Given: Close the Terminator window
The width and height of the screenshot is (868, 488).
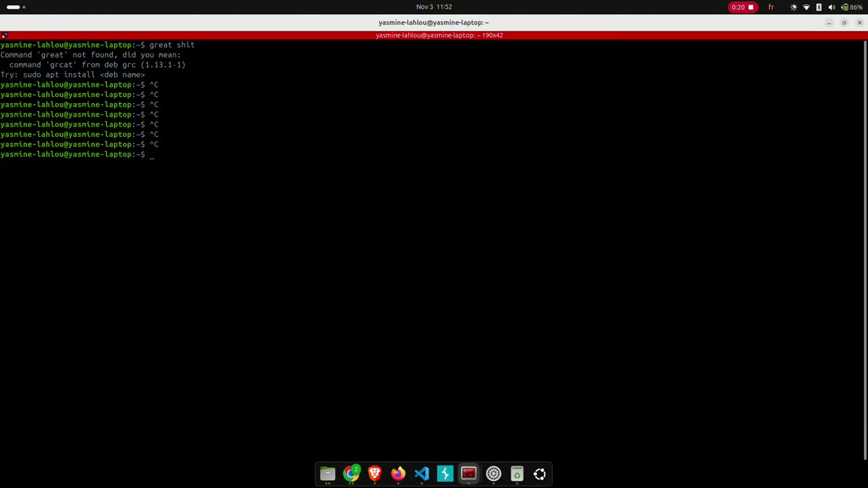Looking at the screenshot, I should pyautogui.click(x=860, y=23).
